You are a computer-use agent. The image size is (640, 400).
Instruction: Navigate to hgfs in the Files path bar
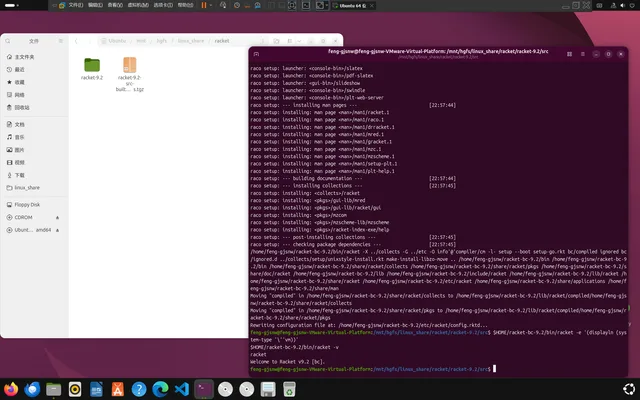[x=162, y=41]
